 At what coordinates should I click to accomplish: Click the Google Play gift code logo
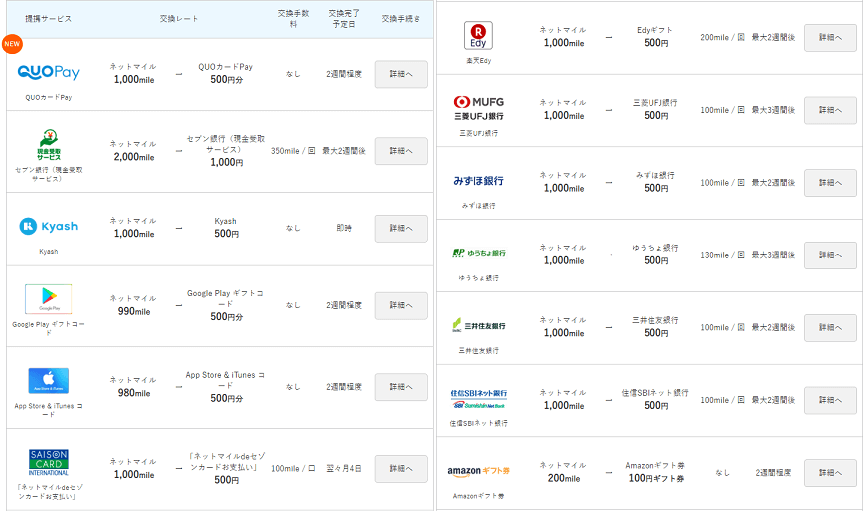click(49, 299)
